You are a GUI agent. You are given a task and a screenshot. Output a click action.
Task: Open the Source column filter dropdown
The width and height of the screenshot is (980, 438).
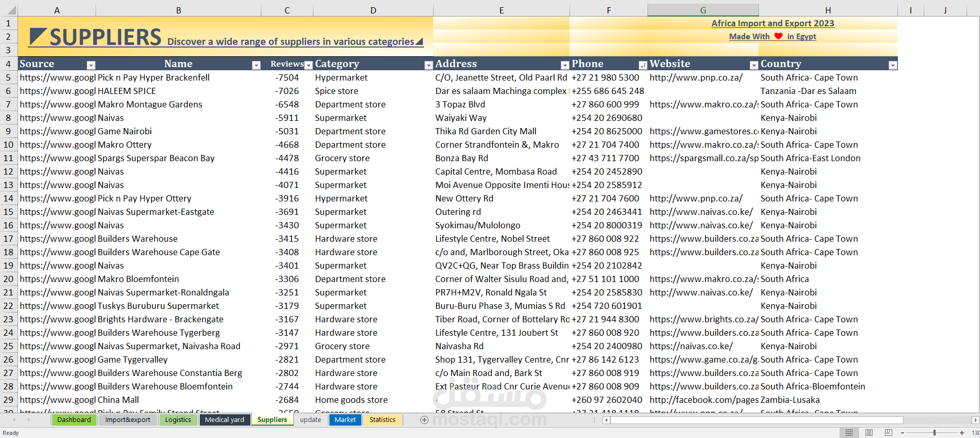coord(91,65)
